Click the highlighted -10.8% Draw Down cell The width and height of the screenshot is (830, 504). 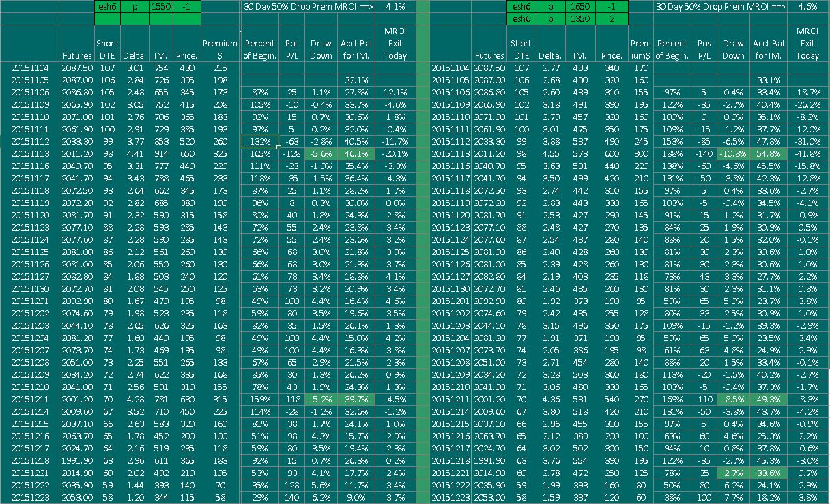click(733, 154)
